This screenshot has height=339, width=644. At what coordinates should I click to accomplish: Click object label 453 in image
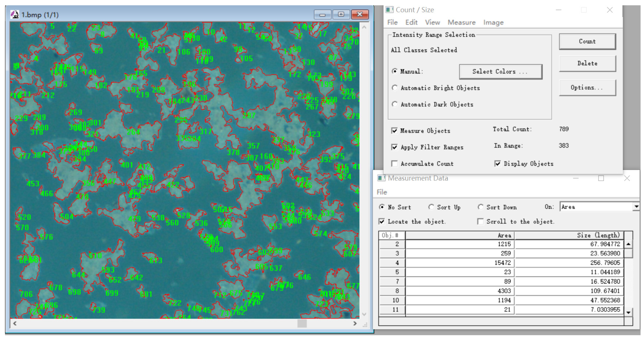[33, 184]
